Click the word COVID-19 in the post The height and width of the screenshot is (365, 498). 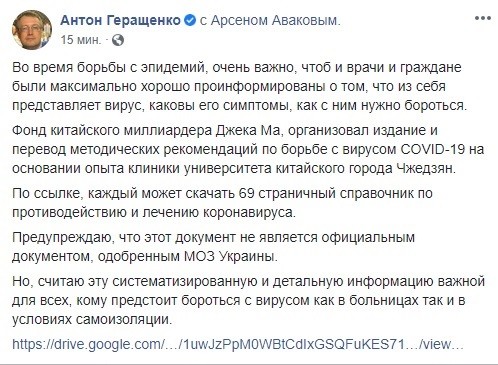432,149
